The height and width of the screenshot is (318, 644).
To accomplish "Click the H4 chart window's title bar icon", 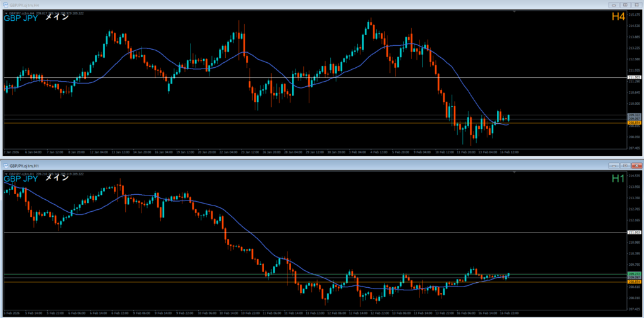I will click(4, 4).
